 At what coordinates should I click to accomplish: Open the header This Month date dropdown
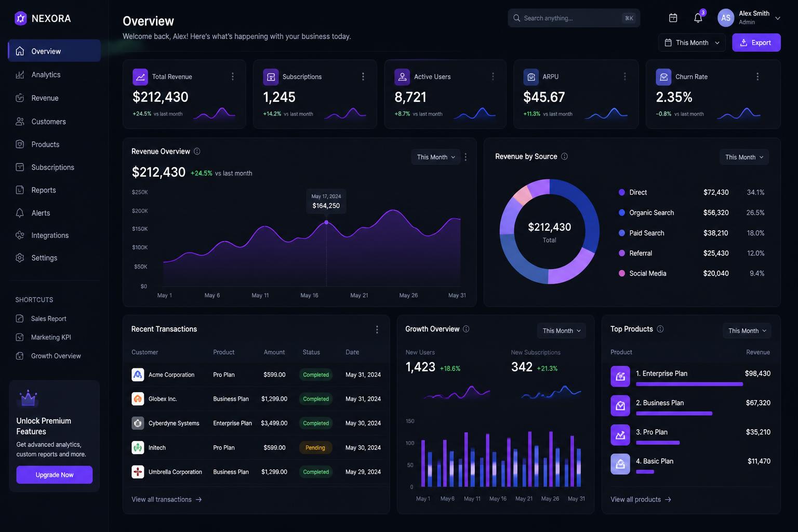click(x=691, y=43)
